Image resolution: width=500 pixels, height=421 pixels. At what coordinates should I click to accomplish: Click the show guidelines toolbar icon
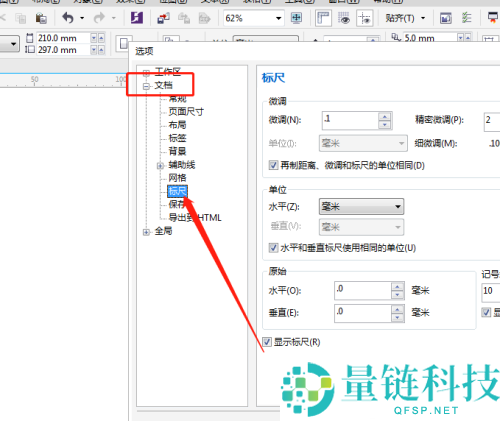pos(365,18)
